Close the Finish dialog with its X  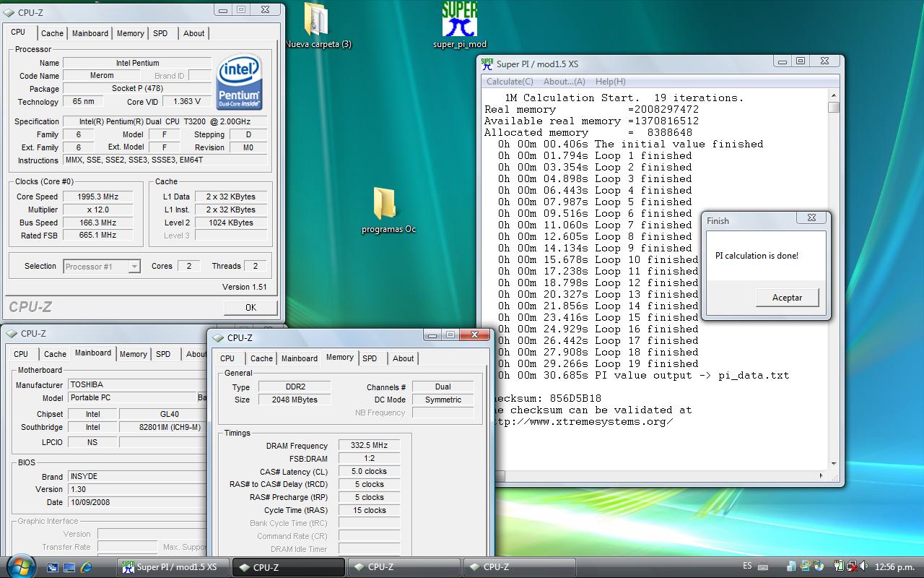point(811,217)
